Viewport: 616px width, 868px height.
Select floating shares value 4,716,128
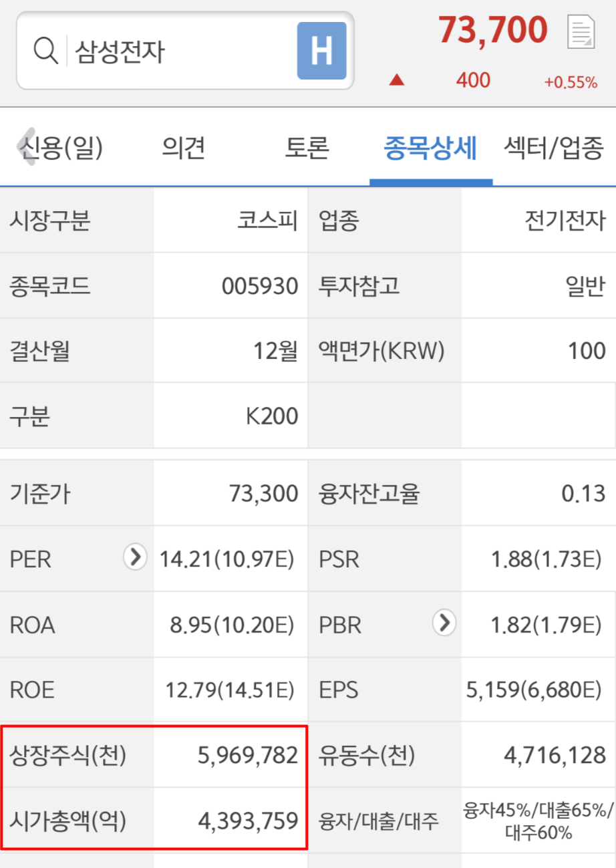pos(555,754)
